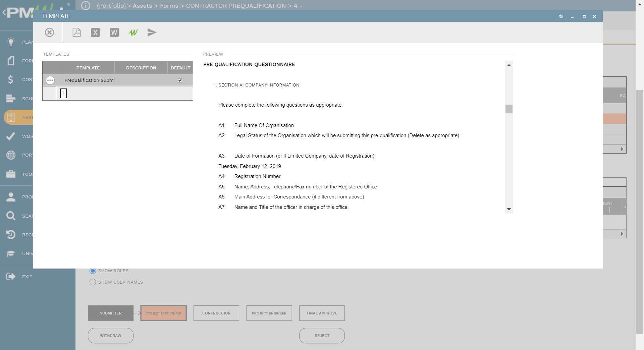Viewport: 644px width, 350px height.
Task: Uncheck the Default checkbox for Prequalification Submi
Action: [x=180, y=80]
